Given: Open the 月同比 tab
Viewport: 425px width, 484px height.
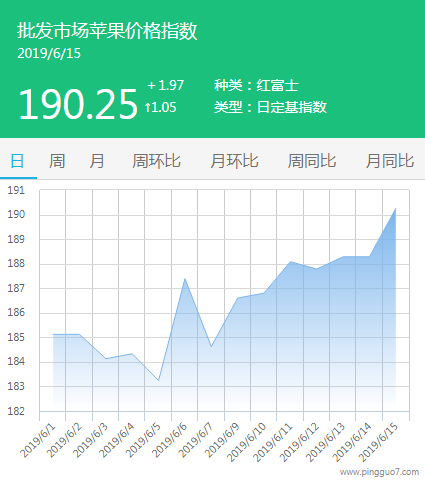Looking at the screenshot, I should point(390,161).
